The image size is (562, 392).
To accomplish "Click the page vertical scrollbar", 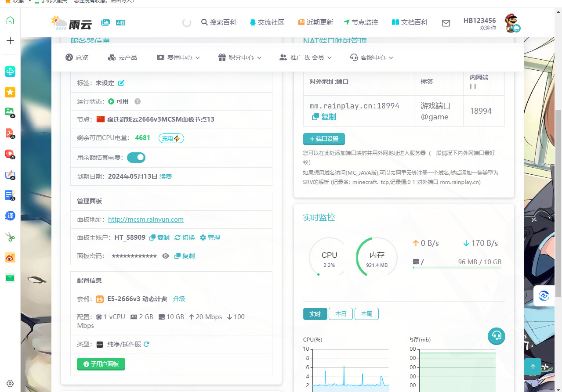I will pos(558,203).
